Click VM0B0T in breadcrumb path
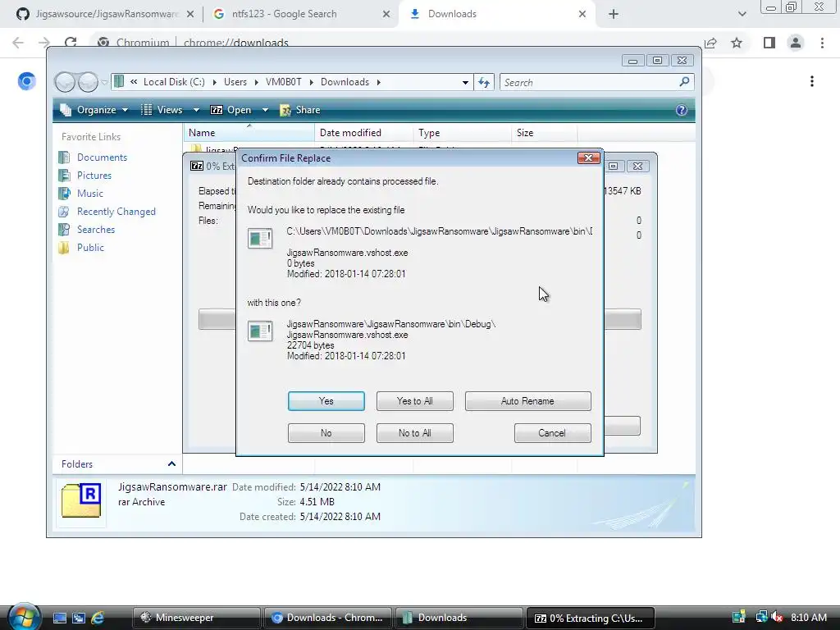Screen dimensions: 840x630 point(283,82)
